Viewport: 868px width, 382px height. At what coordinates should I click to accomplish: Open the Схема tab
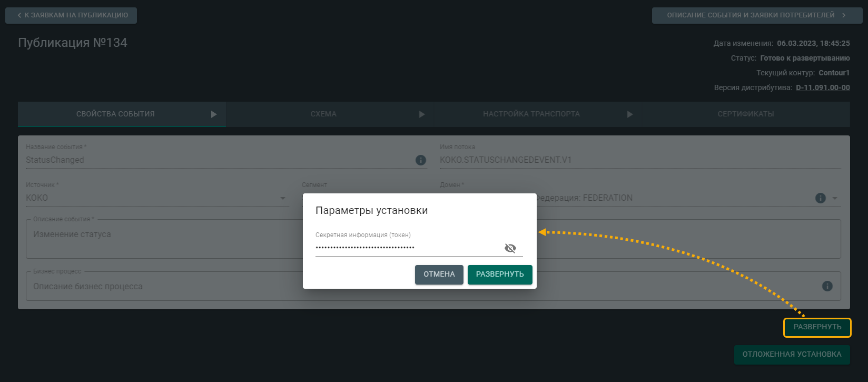click(x=323, y=114)
